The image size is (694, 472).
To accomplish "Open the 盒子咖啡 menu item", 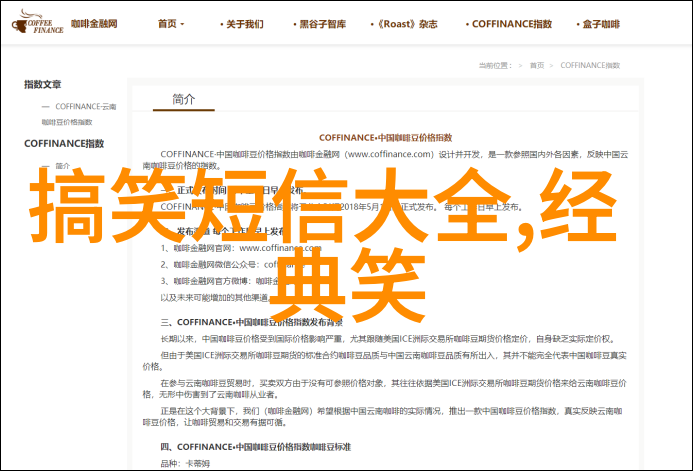I will [x=598, y=24].
